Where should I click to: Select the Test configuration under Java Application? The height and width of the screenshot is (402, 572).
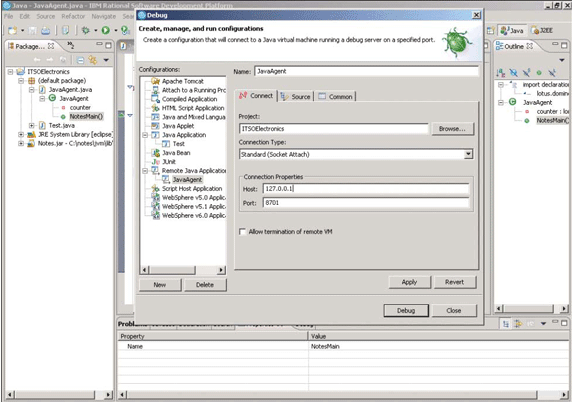178,144
